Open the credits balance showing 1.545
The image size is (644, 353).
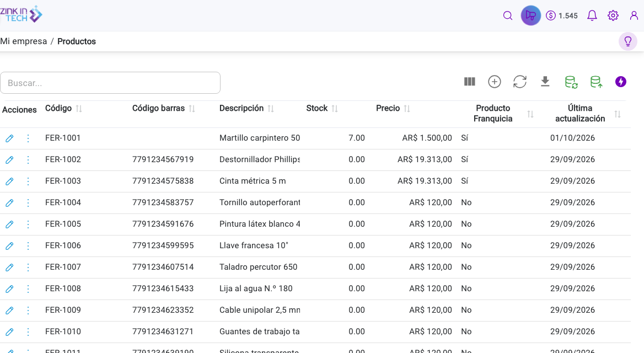point(561,15)
